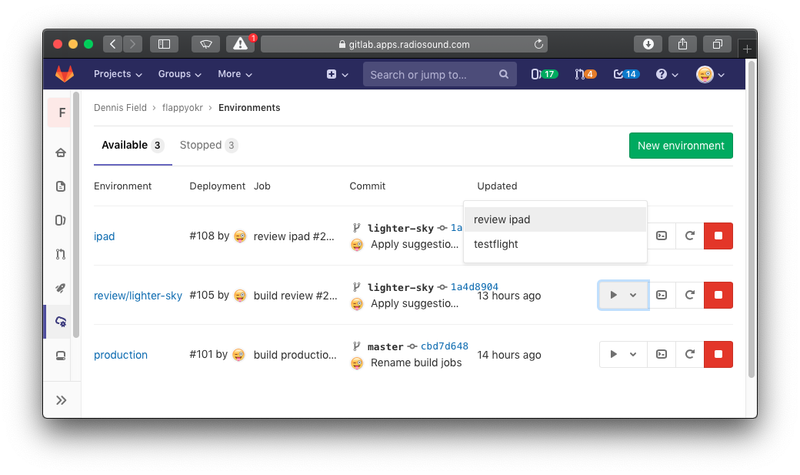Open job build productio...
Screen dimensions: 800x475
tap(295, 355)
